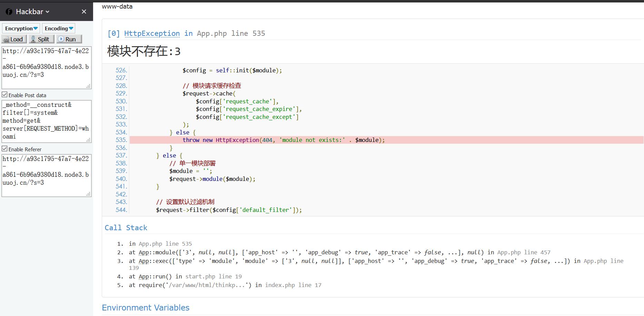Click the Split URL button
644x316 pixels.
click(x=41, y=39)
